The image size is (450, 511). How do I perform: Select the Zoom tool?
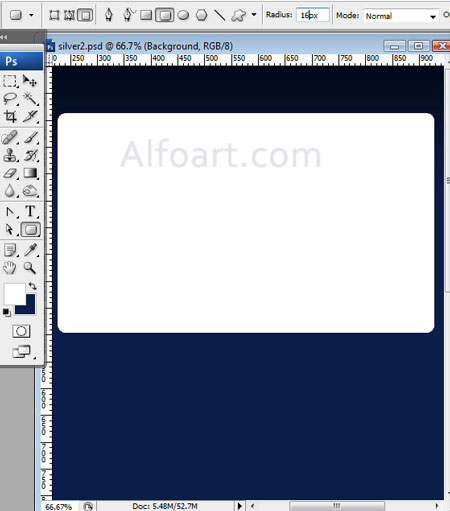click(x=30, y=268)
